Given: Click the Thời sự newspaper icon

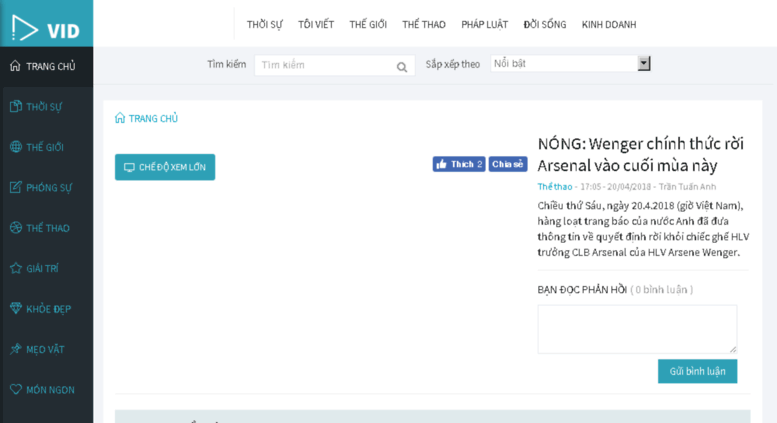Looking at the screenshot, I should [x=15, y=106].
